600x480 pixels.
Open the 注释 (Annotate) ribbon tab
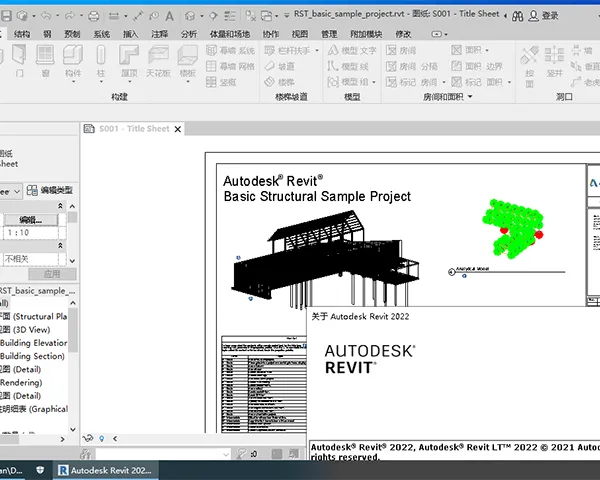[x=160, y=34]
